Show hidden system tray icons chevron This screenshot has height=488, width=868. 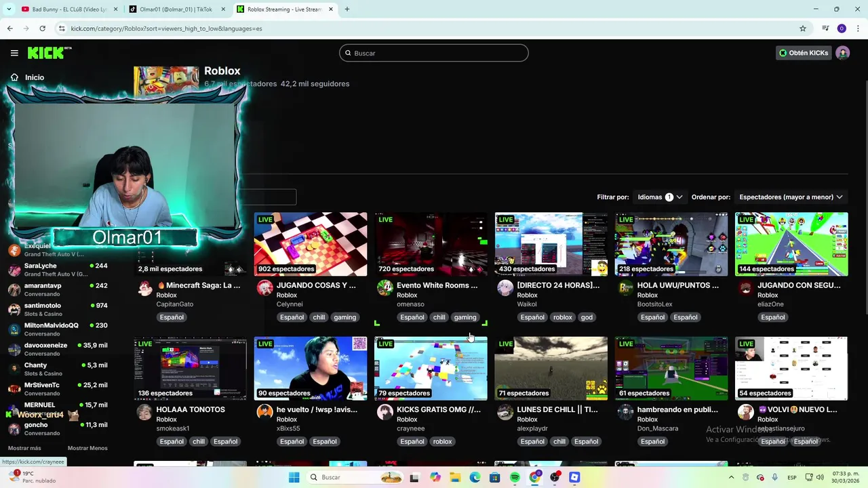731,477
